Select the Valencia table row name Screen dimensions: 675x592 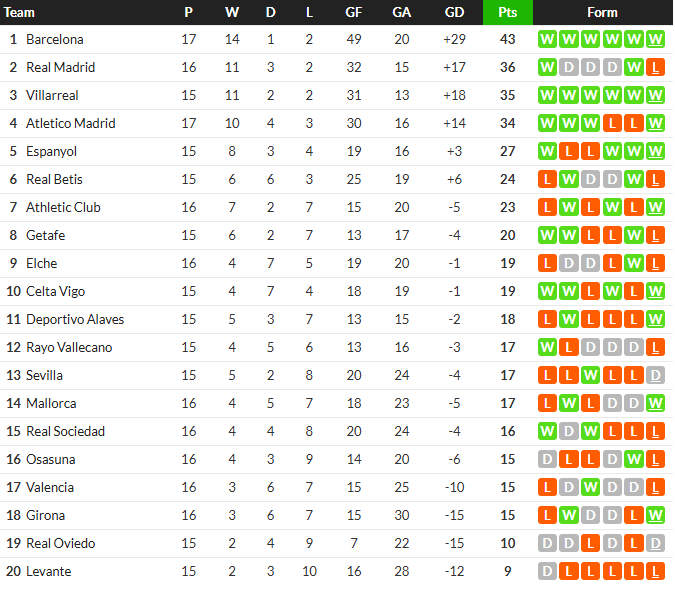[x=50, y=487]
